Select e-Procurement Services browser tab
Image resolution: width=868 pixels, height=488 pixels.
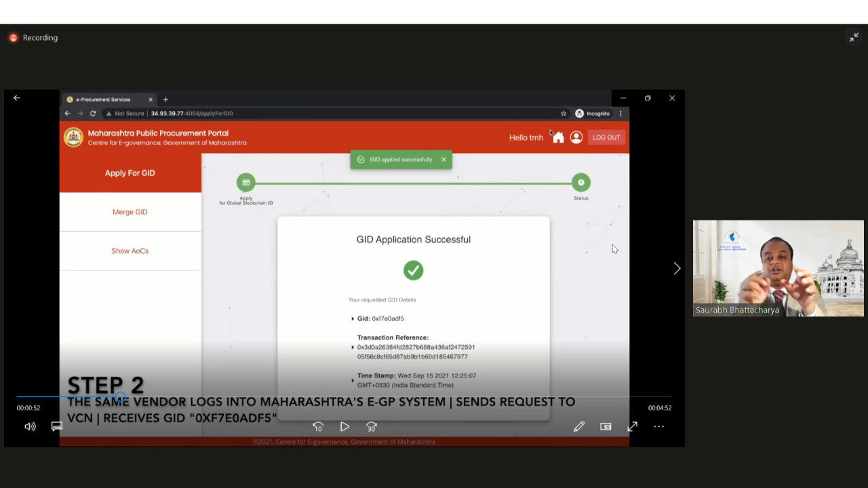pos(108,100)
